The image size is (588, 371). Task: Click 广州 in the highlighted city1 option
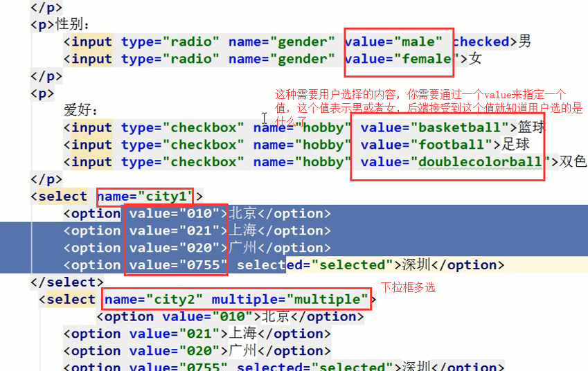pos(242,248)
